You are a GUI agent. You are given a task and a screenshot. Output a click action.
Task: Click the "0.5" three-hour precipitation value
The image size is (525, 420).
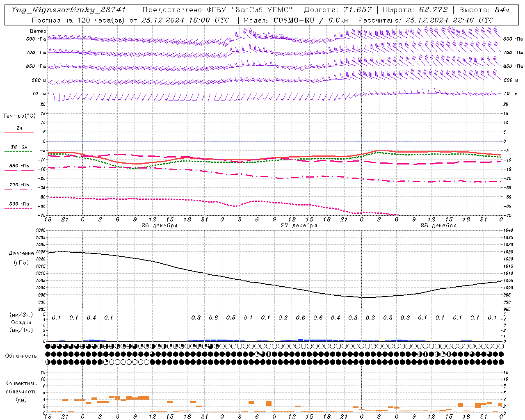click(x=231, y=317)
